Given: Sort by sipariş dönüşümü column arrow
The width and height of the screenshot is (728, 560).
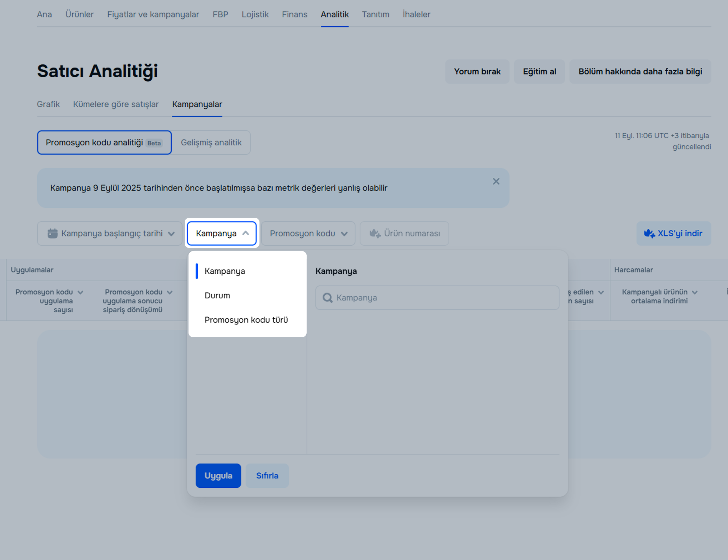Looking at the screenshot, I should (x=170, y=292).
